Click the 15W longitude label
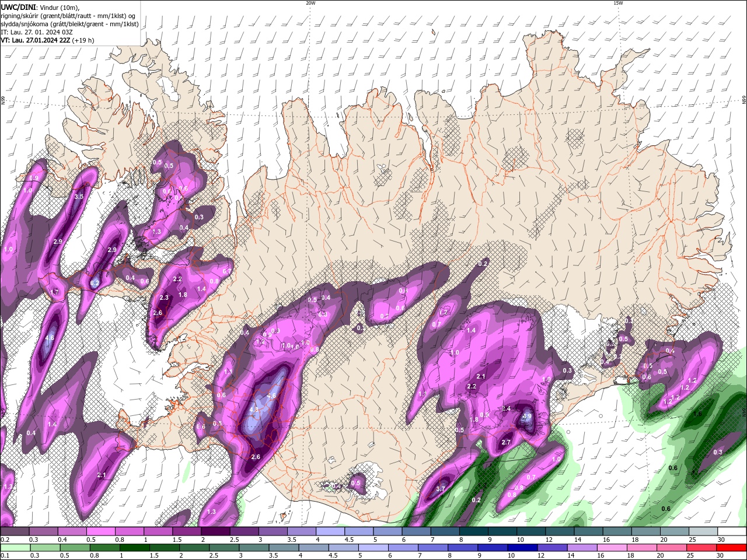 pos(617,3)
